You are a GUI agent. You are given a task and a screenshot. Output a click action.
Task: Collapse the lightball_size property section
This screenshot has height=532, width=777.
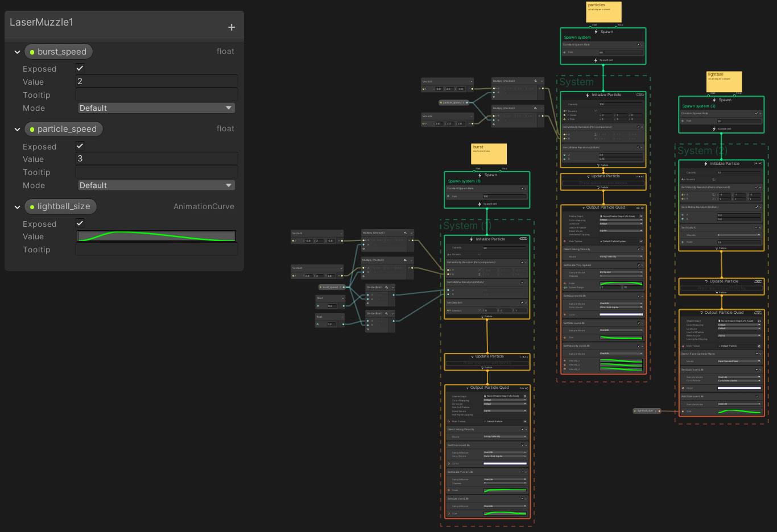coord(17,207)
